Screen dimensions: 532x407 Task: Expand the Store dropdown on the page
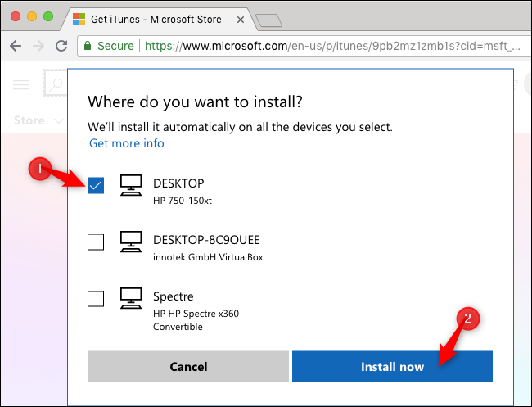pyautogui.click(x=38, y=120)
